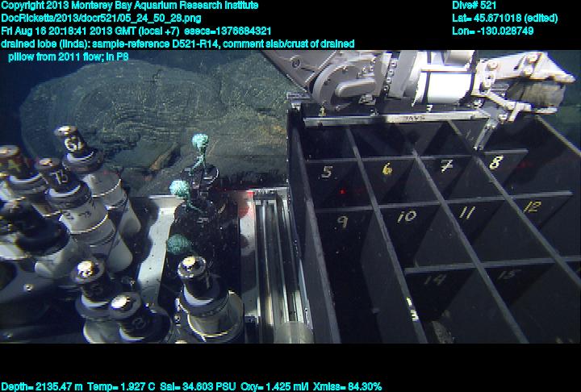Select sample box compartment number 11
The height and width of the screenshot is (392, 581).
tap(467, 212)
